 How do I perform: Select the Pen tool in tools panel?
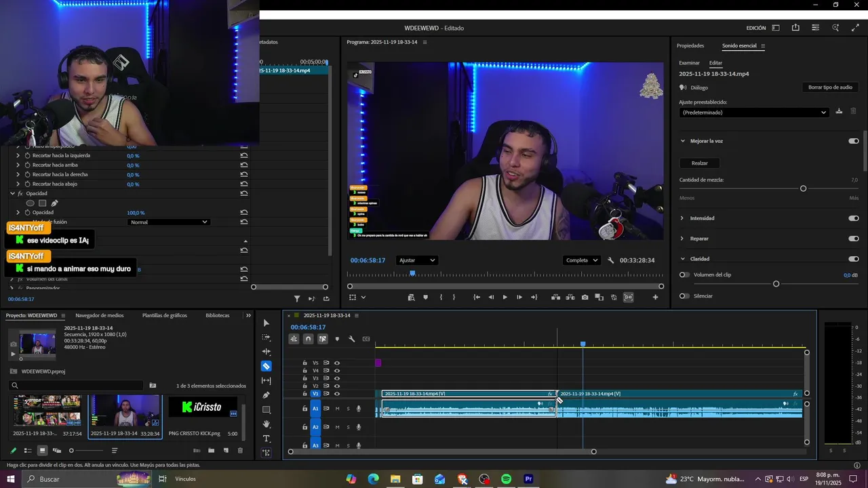[x=267, y=395]
